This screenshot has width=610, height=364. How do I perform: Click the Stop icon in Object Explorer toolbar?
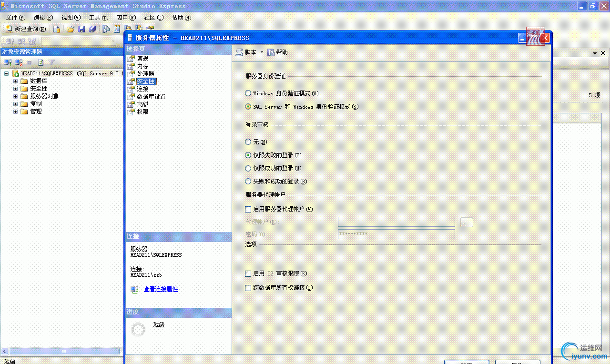pos(30,62)
